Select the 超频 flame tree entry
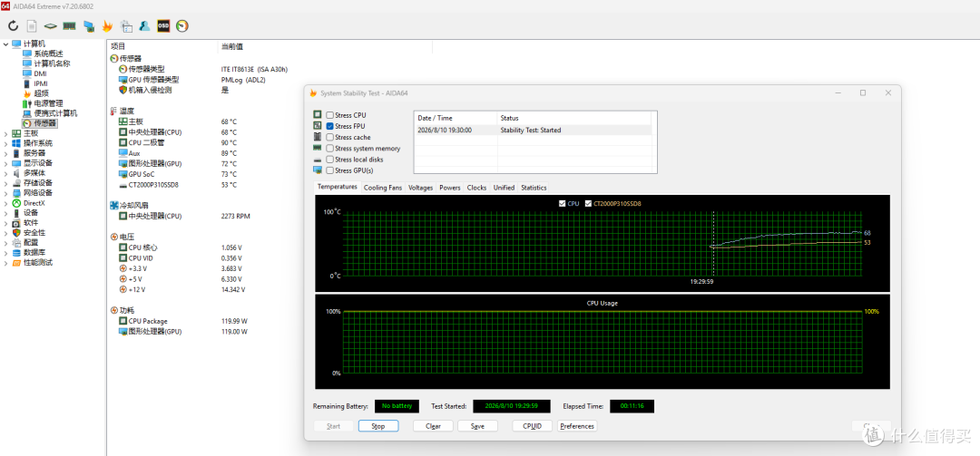 (41, 93)
